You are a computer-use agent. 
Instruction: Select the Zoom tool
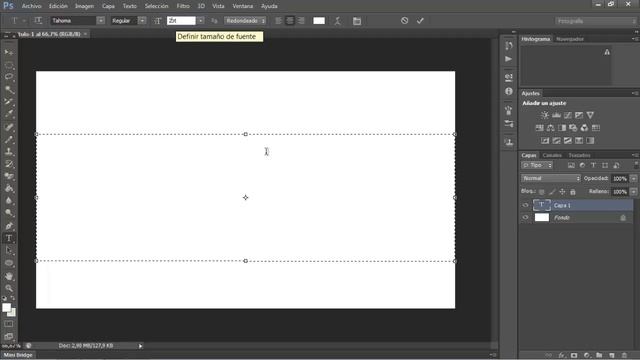pyautogui.click(x=9, y=289)
